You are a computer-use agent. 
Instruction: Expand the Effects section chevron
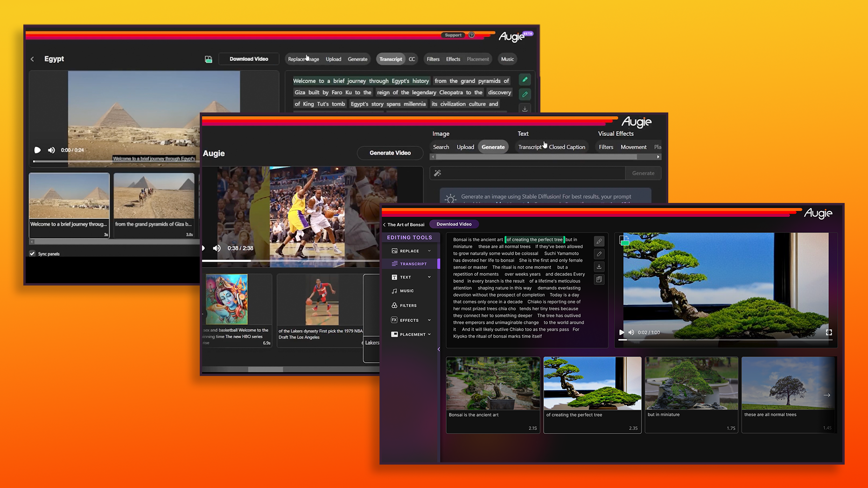click(x=429, y=321)
